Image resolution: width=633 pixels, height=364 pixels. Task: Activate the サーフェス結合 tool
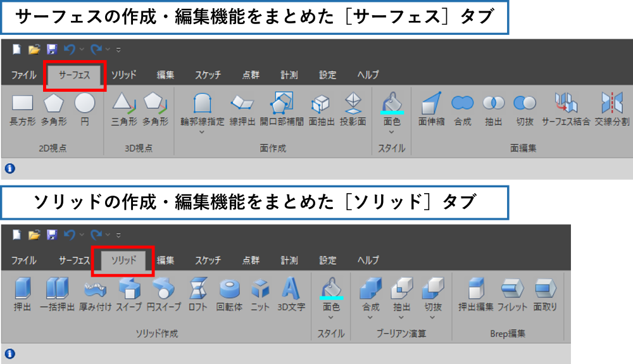point(566,108)
